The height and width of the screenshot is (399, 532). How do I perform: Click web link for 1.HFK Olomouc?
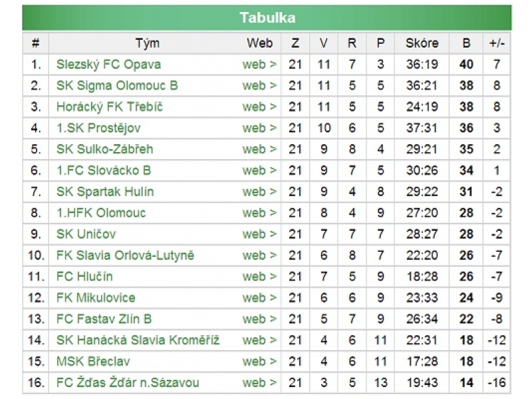[259, 213]
